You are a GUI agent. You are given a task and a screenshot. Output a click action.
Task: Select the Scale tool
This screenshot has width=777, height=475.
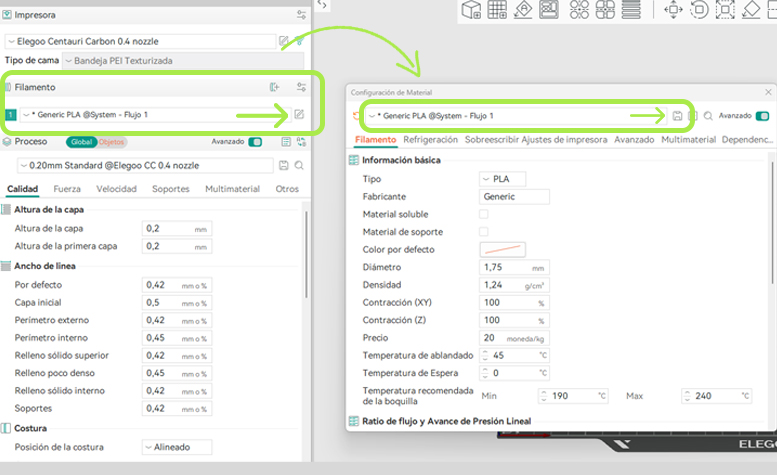725,9
